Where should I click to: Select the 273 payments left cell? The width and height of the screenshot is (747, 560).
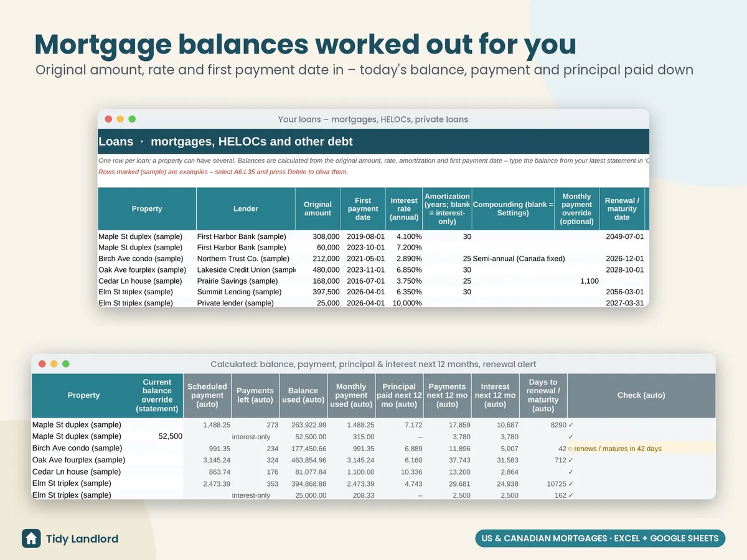(255, 425)
